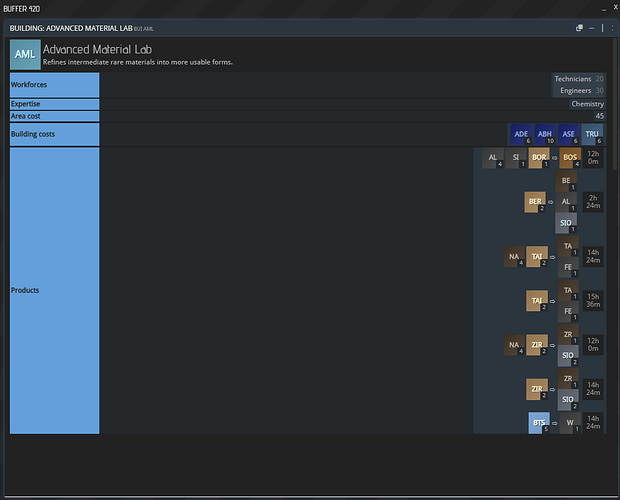Click the AML building icon

[25, 55]
